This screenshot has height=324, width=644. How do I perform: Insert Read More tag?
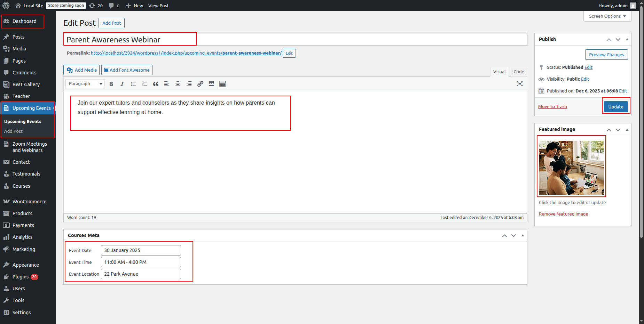tap(211, 84)
